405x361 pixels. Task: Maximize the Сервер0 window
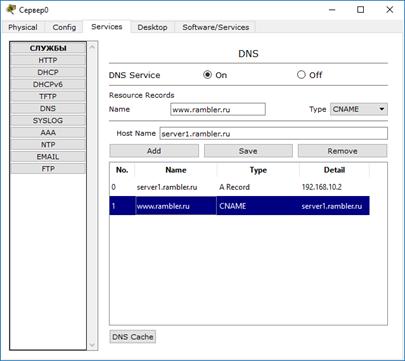tap(360, 10)
